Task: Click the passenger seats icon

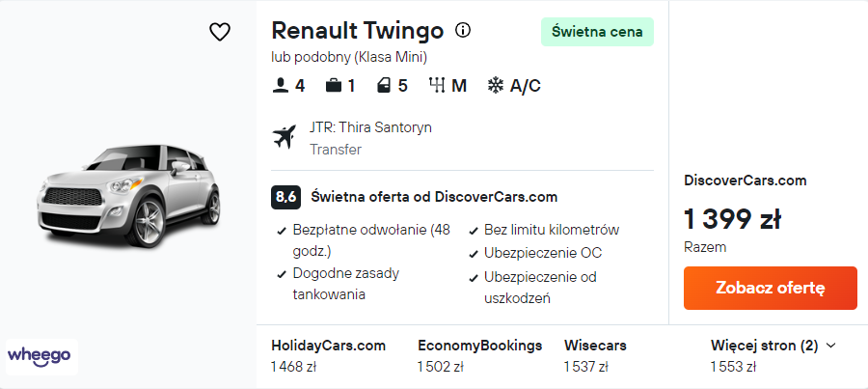Action: coord(281,86)
